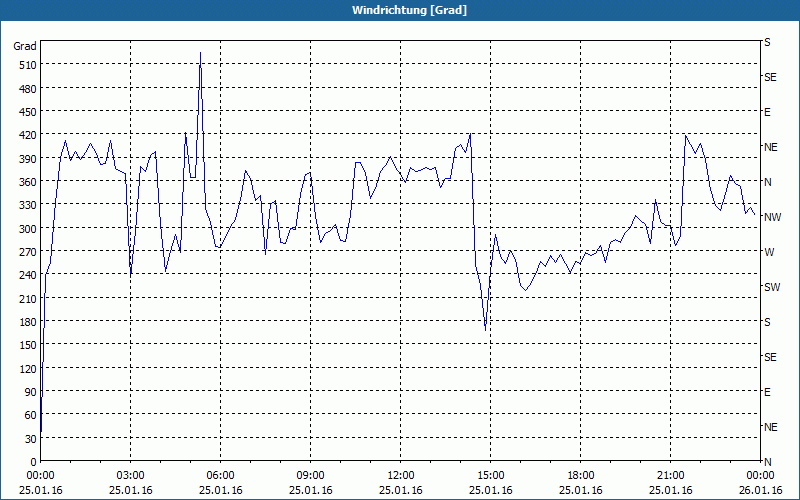Click the E compass label beside 450 gridline

[x=767, y=112]
